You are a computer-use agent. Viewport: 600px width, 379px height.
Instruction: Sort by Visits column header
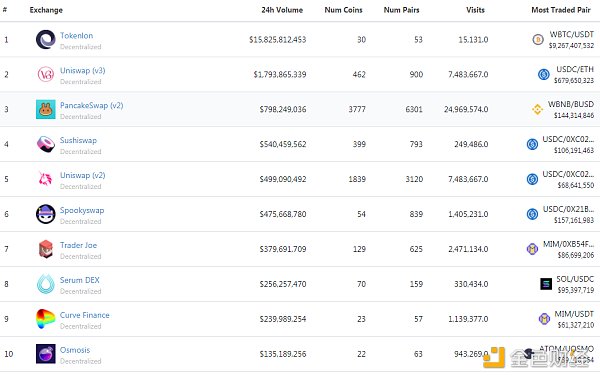coord(475,10)
